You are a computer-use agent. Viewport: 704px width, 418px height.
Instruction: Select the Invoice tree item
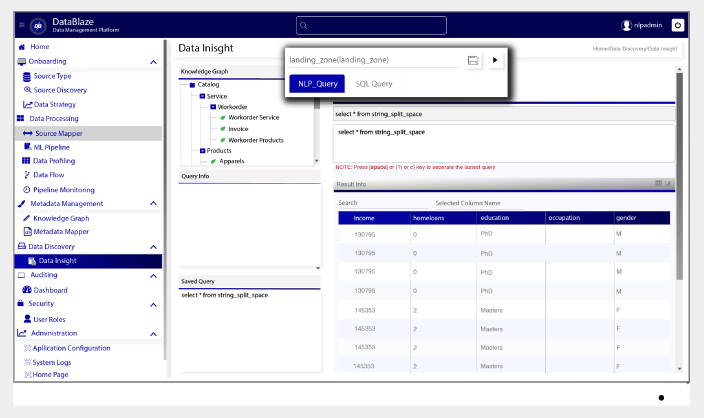238,129
